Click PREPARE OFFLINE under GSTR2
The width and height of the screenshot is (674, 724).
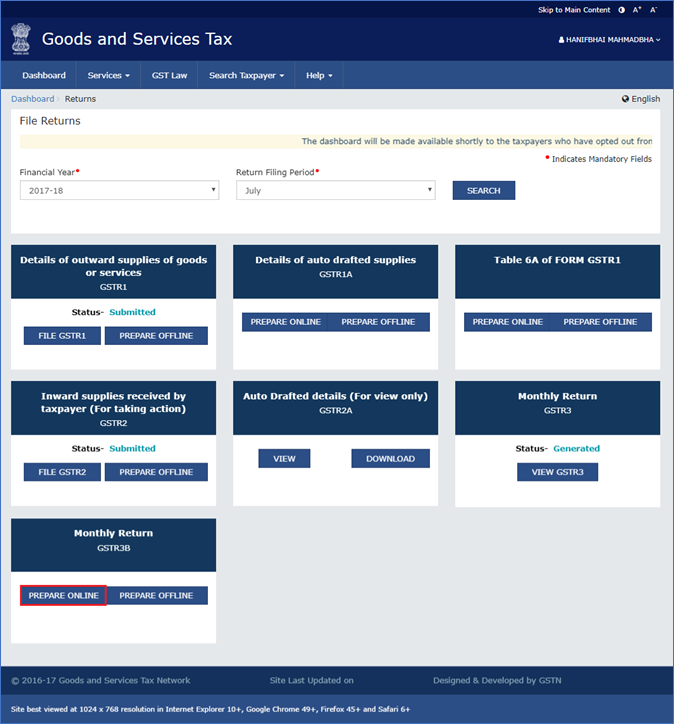click(x=156, y=472)
